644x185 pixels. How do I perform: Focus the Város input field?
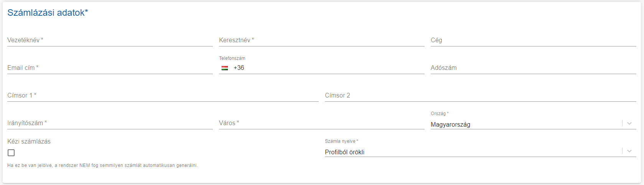click(322, 123)
